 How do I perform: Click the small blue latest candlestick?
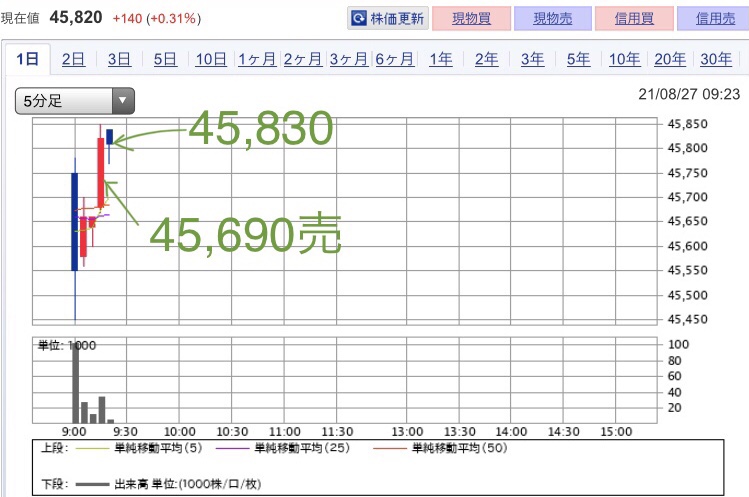(x=109, y=137)
